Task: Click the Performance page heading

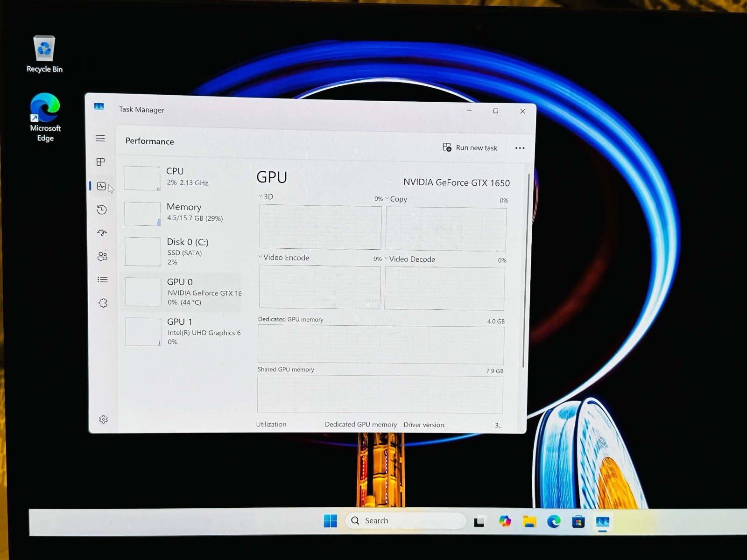Action: tap(150, 141)
